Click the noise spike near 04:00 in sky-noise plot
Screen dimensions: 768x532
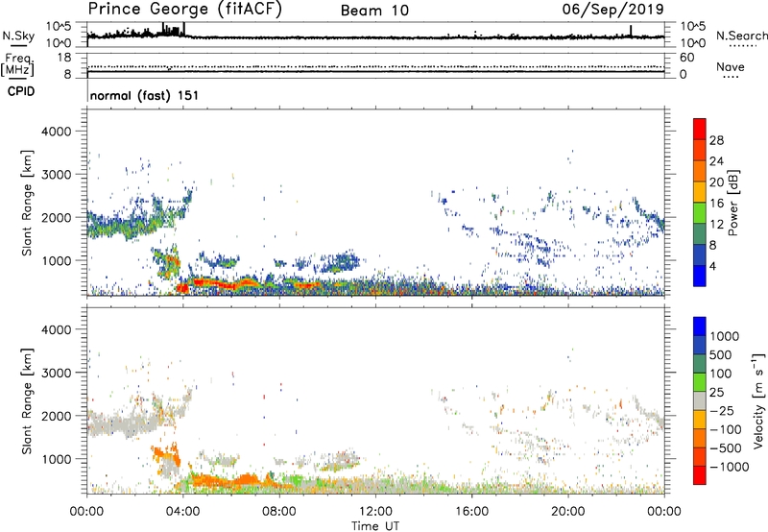pos(183,29)
